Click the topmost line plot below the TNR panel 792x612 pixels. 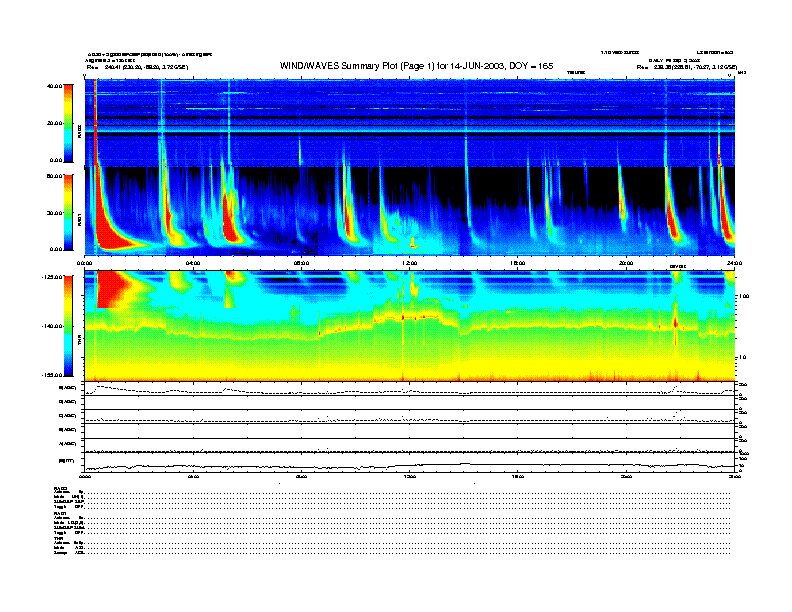coord(409,388)
